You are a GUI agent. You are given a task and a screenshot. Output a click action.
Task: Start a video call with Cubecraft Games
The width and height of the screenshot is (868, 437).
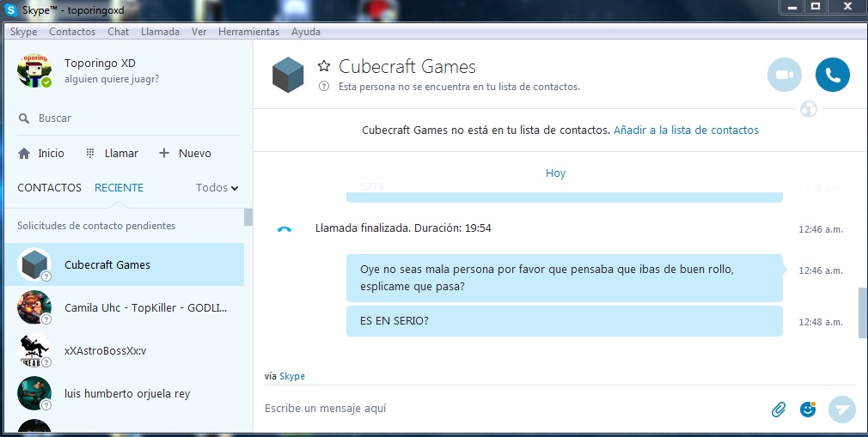coord(785,75)
